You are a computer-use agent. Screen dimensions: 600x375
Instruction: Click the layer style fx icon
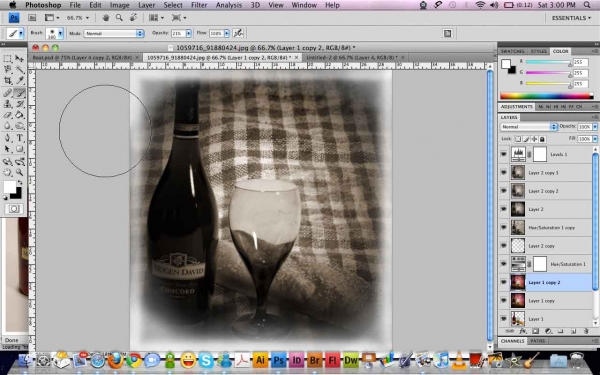pos(522,331)
